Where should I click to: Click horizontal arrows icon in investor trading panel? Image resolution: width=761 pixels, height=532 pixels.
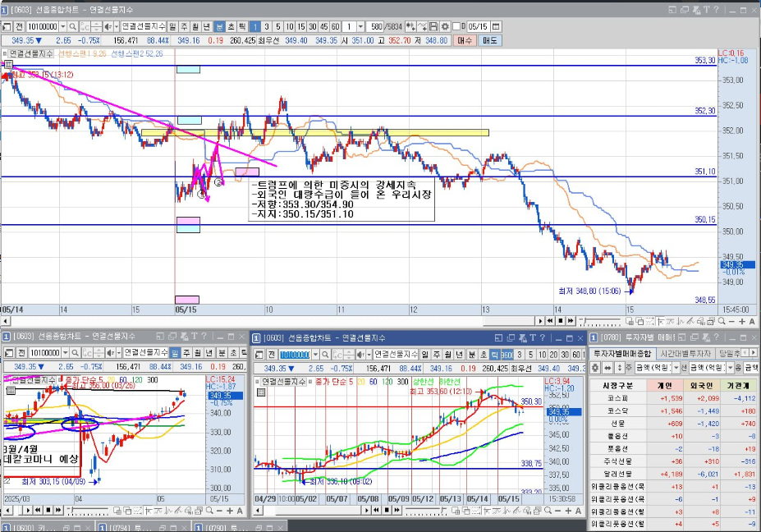click(607, 368)
